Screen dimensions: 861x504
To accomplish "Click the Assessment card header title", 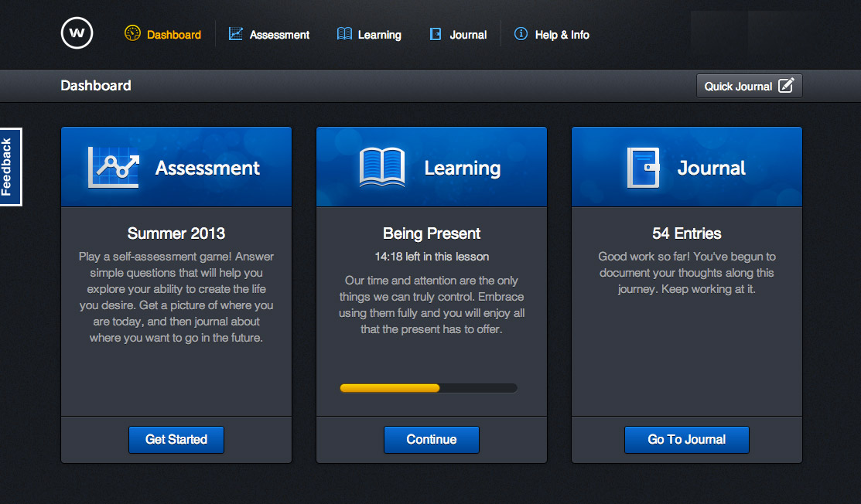I will tap(207, 168).
